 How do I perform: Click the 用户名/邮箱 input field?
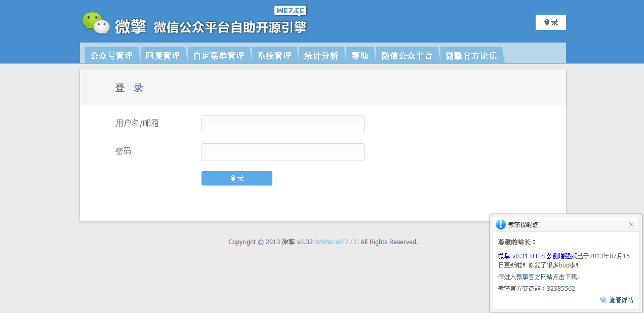click(283, 124)
